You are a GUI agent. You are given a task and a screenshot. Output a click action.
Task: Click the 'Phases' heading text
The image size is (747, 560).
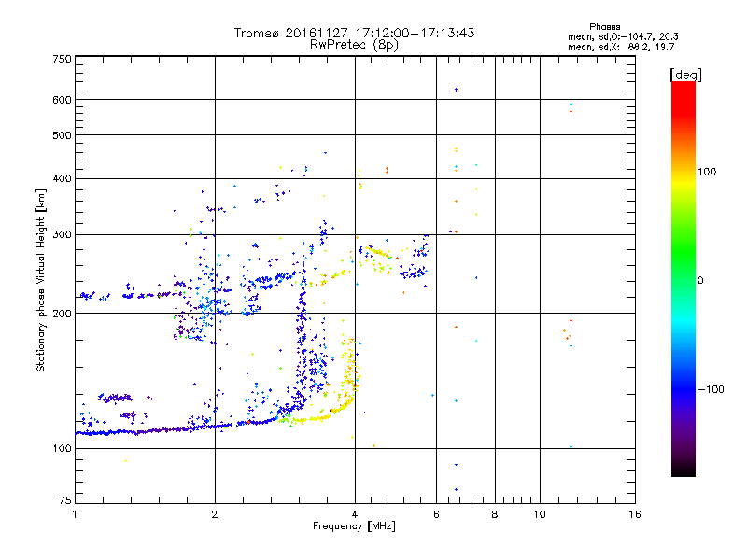click(x=604, y=27)
